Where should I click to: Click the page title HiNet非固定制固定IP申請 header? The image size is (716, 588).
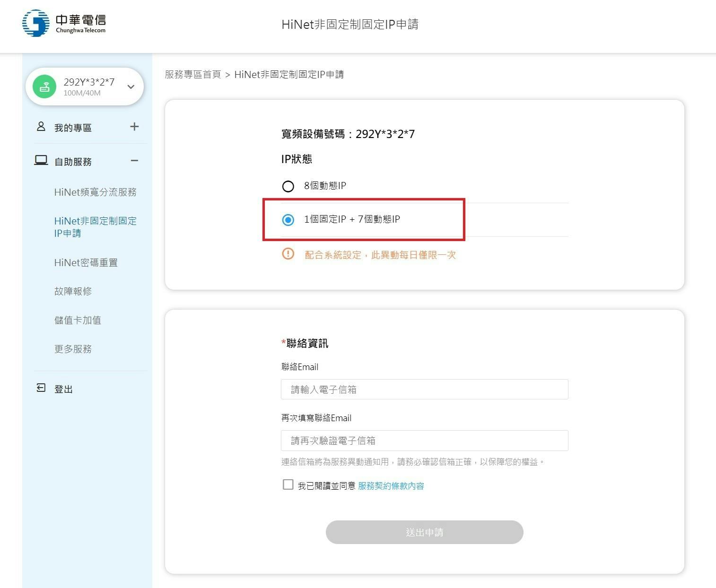[x=350, y=24]
